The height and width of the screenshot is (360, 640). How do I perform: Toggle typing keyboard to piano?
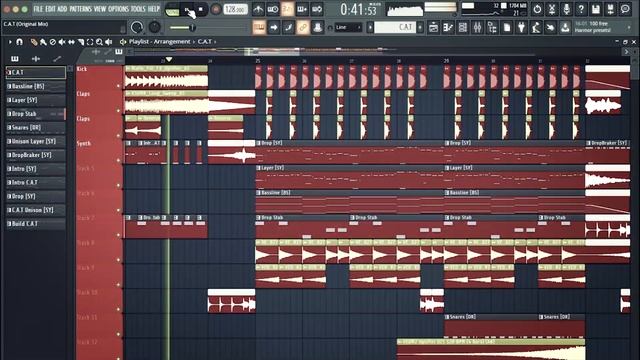259,27
